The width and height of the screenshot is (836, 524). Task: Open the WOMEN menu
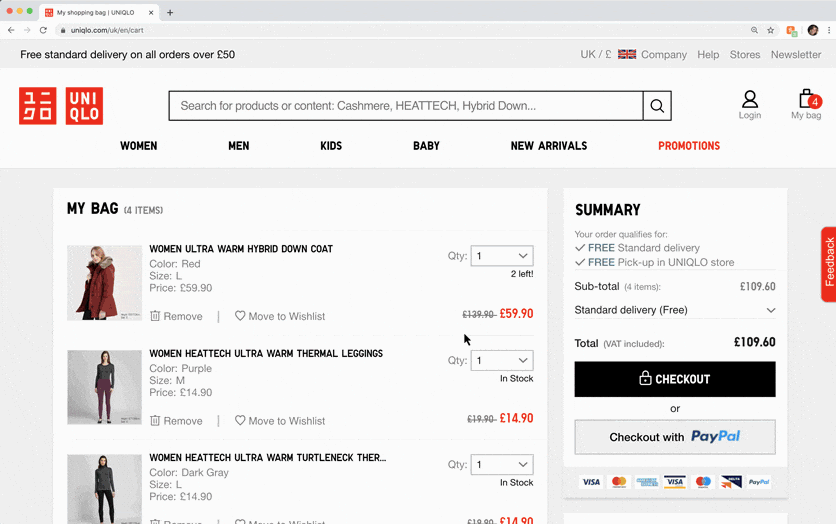(x=139, y=146)
